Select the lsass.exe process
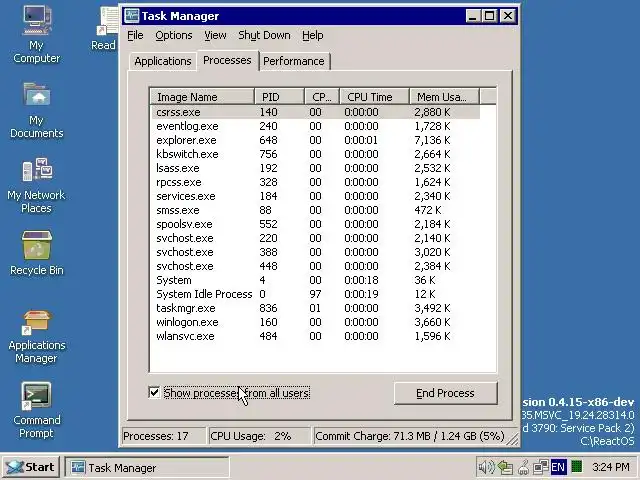The width and height of the screenshot is (640, 480). [x=316, y=168]
